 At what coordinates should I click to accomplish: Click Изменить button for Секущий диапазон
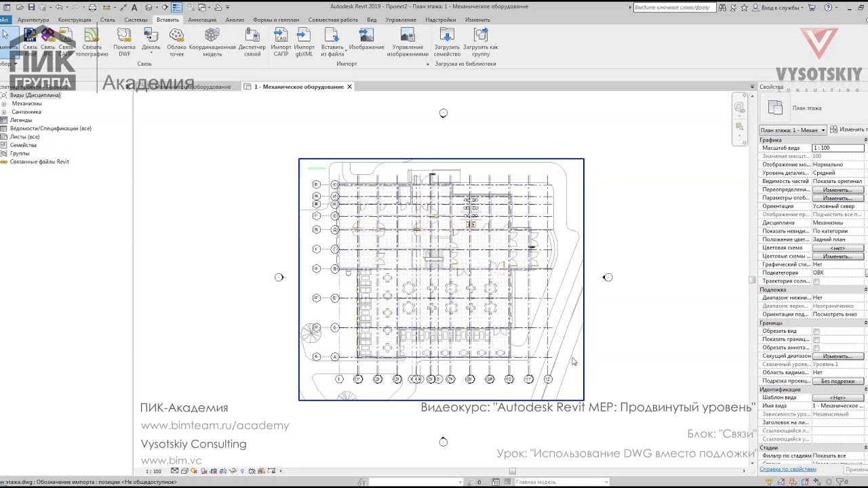tap(837, 356)
